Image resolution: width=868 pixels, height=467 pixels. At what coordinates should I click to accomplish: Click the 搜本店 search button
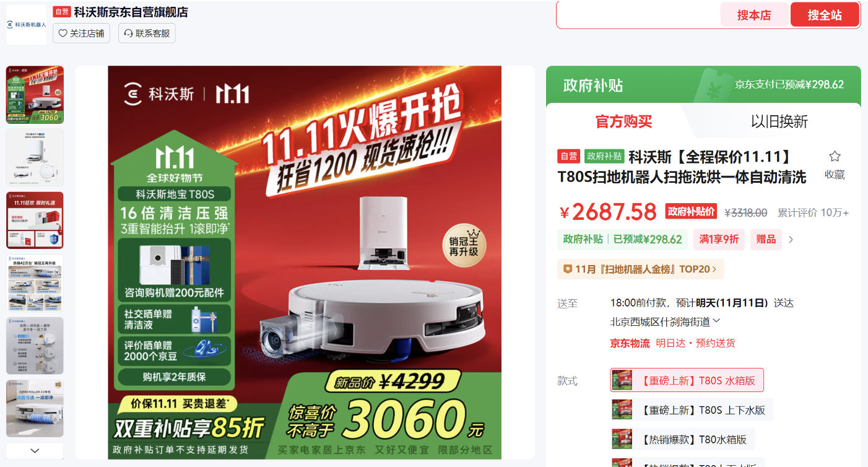coord(754,15)
